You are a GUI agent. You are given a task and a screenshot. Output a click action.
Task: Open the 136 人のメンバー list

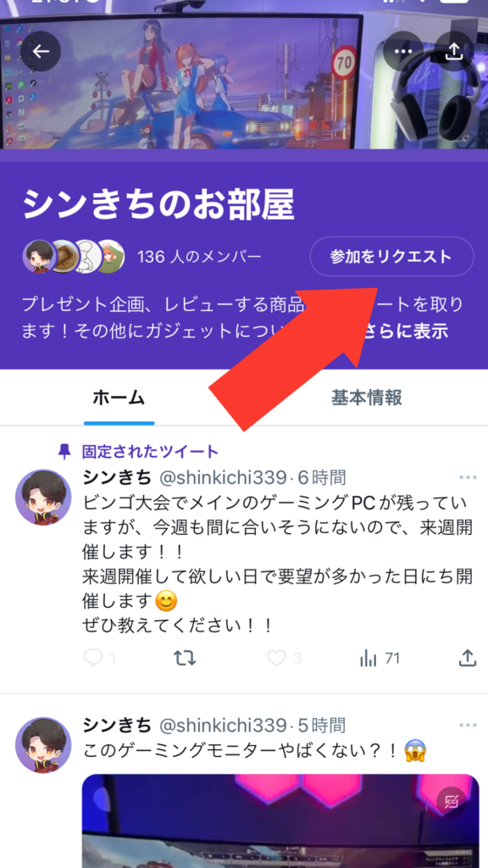tap(199, 257)
